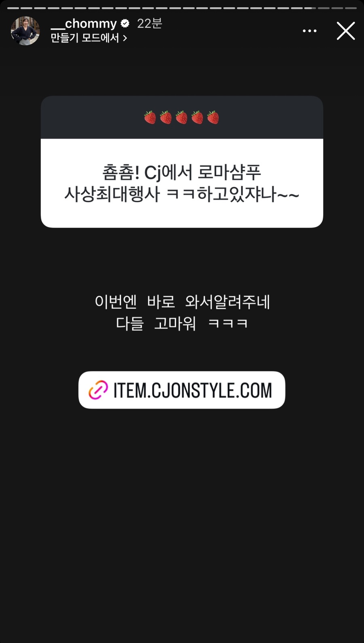Open the three-dots more options menu
The height and width of the screenshot is (643, 364).
[309, 31]
